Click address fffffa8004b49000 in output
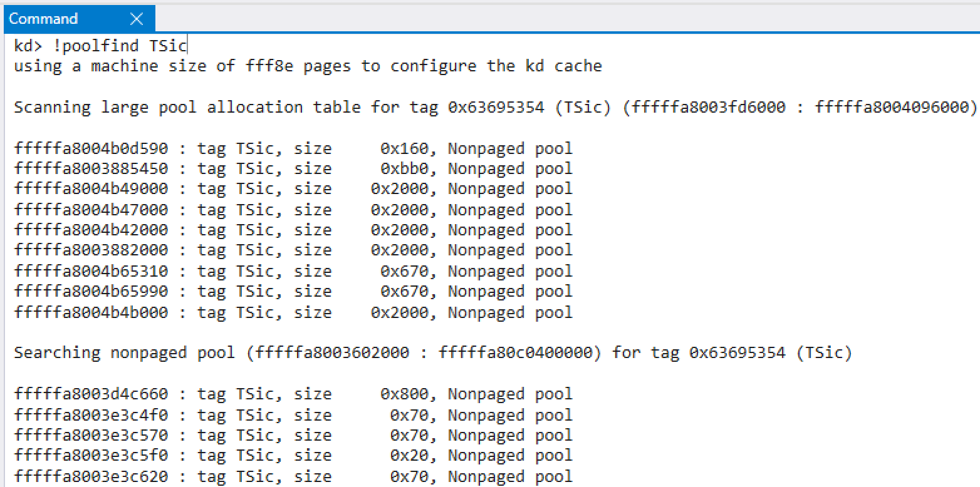The image size is (980, 487). point(91,188)
